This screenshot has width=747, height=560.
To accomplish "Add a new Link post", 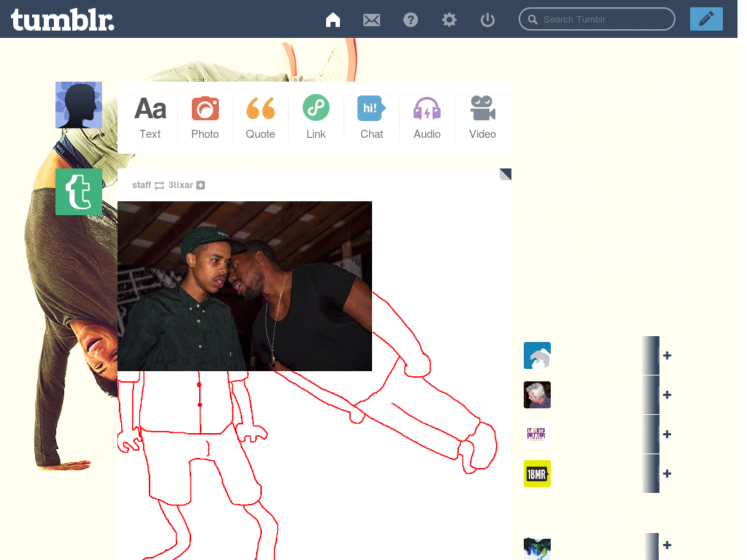I will click(316, 117).
